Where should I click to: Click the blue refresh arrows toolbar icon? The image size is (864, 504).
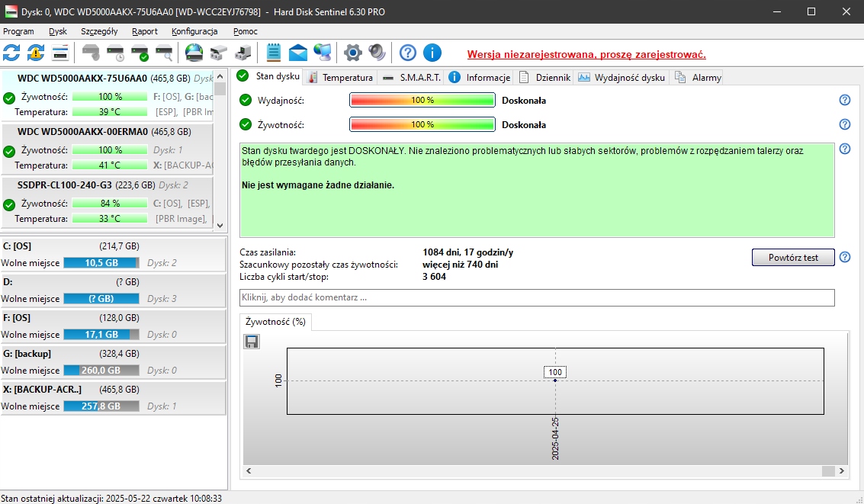click(x=12, y=53)
